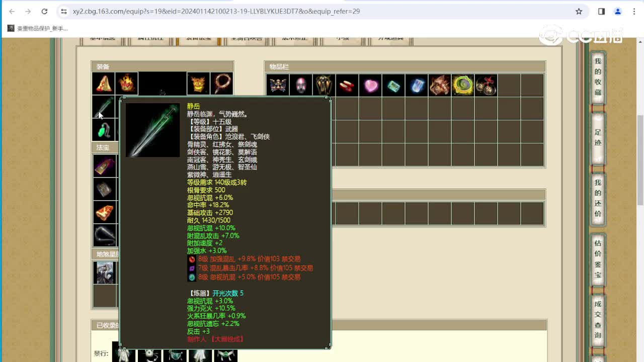The height and width of the screenshot is (362, 644).
Task: Click the teal card inventory item
Action: (x=393, y=85)
